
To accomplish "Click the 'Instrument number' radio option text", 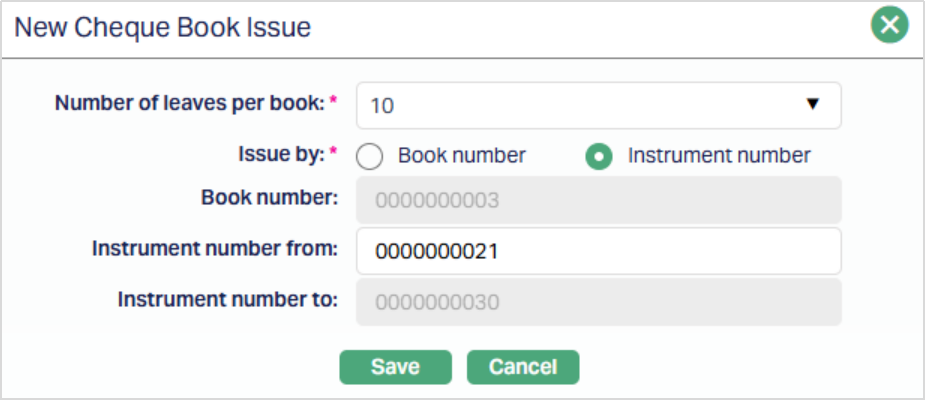I will coord(719,156).
